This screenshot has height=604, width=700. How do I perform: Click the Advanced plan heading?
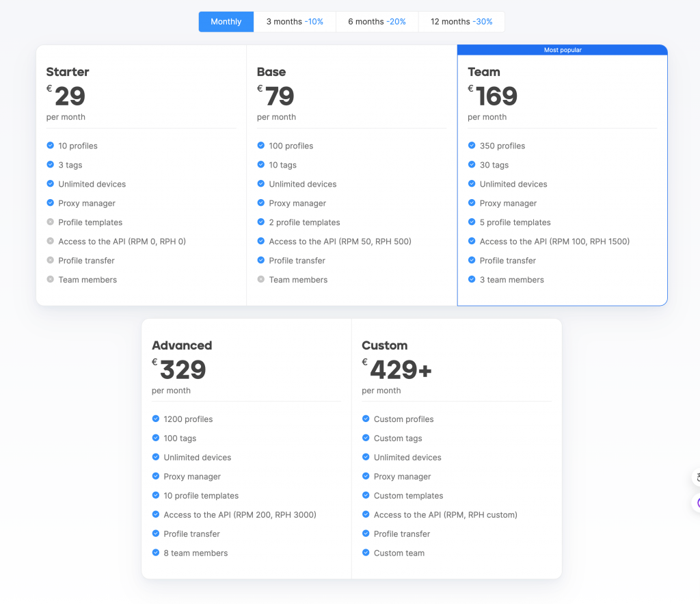coord(182,345)
